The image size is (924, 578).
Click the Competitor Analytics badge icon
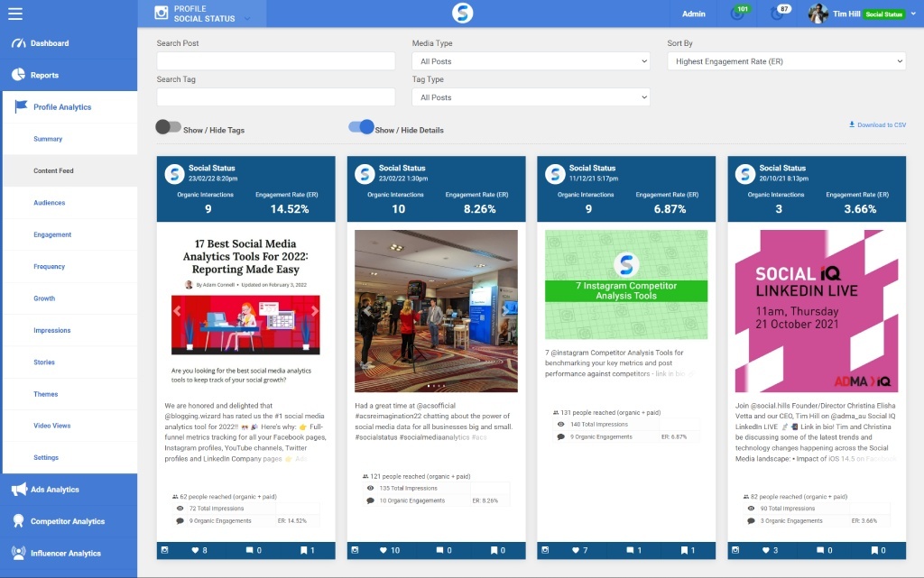pyautogui.click(x=18, y=520)
